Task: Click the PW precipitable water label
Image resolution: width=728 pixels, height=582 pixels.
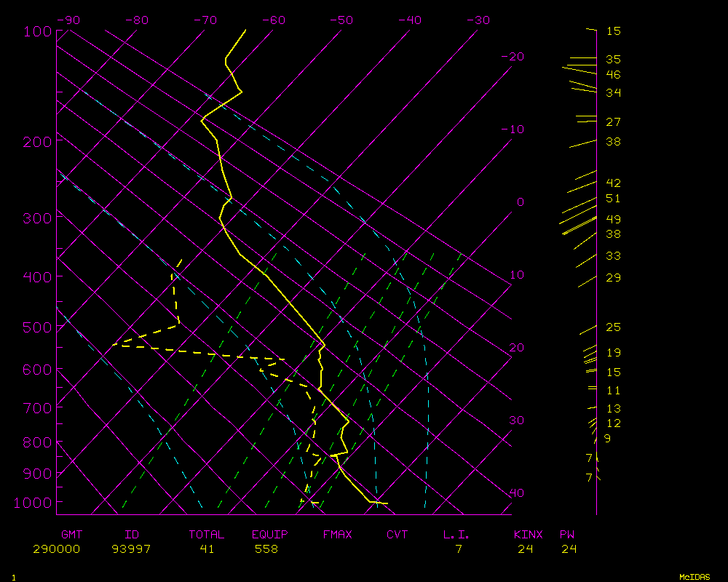Action: pyautogui.click(x=567, y=535)
